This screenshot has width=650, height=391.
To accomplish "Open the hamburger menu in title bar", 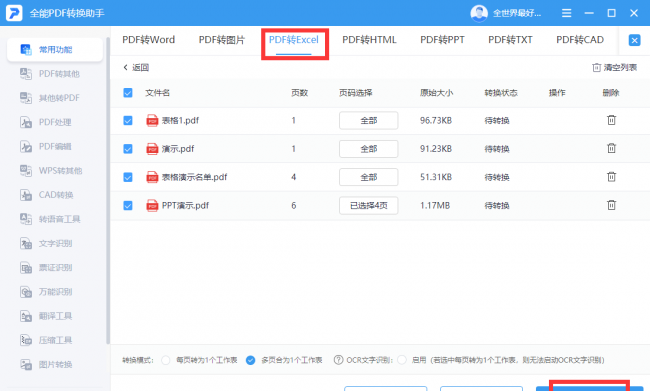I will [566, 13].
